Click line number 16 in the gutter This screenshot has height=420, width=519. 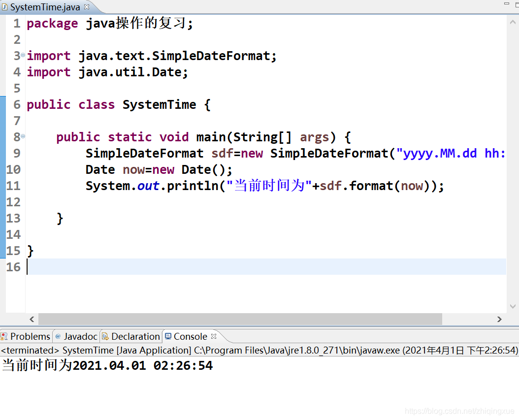pos(14,267)
